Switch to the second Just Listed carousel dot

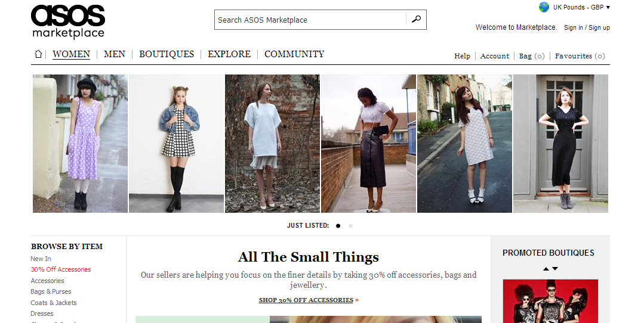point(350,226)
